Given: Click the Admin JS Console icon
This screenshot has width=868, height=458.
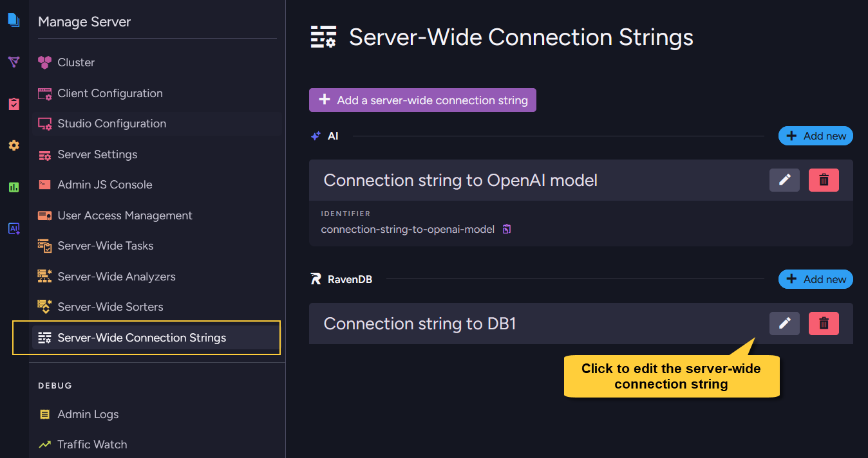Looking at the screenshot, I should click(x=44, y=185).
